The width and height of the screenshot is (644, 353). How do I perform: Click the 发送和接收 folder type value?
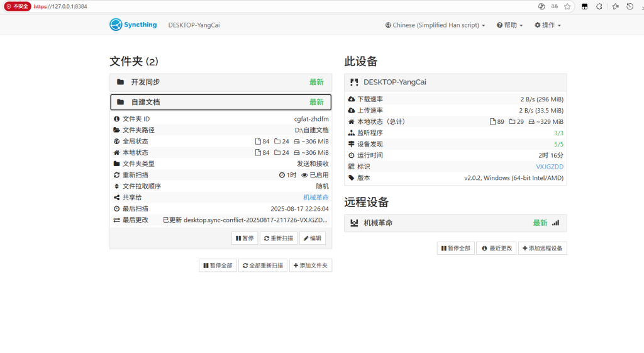(x=313, y=164)
